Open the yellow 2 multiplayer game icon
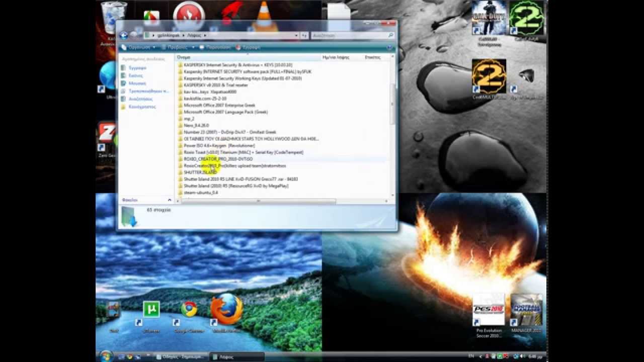Image resolution: width=644 pixels, height=362 pixels. click(489, 76)
